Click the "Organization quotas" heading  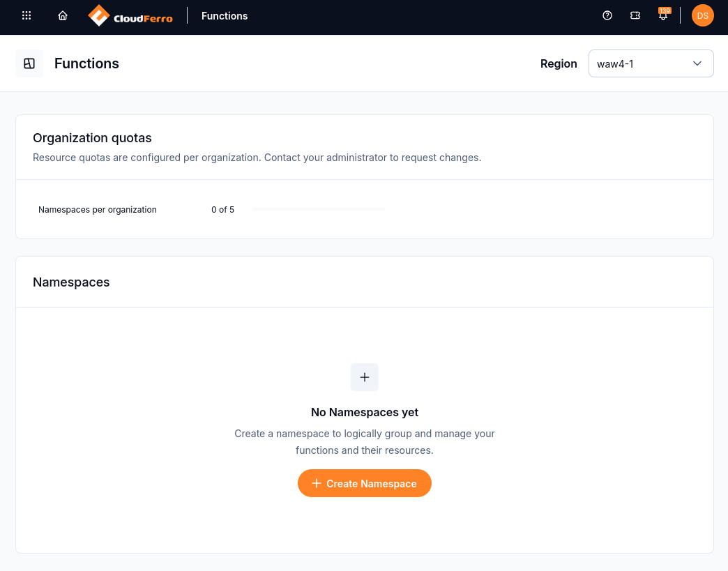coord(92,138)
